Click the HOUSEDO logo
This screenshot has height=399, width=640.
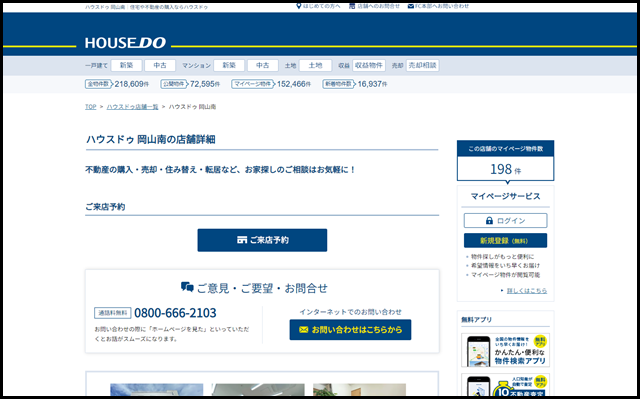pos(125,43)
